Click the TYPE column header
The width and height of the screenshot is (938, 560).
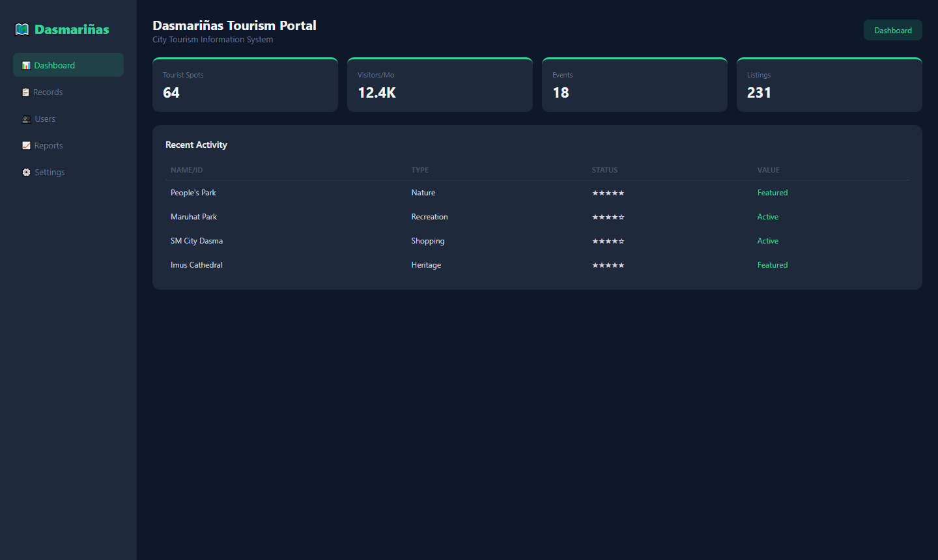click(x=420, y=170)
